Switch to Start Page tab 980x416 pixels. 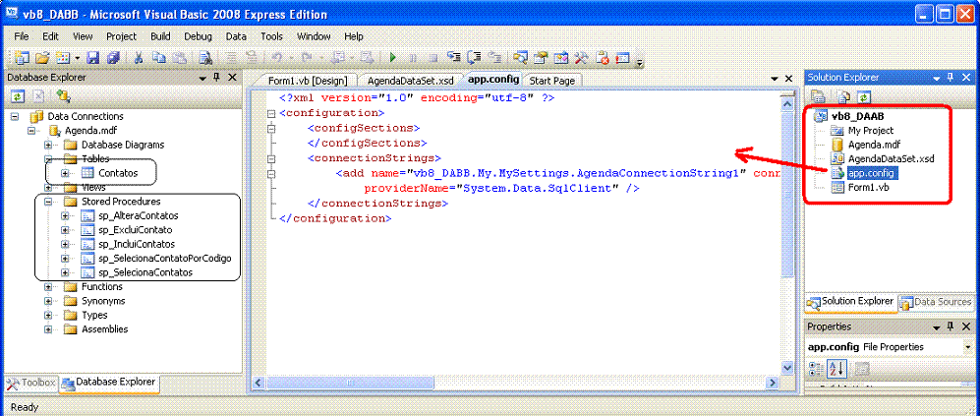click(551, 81)
